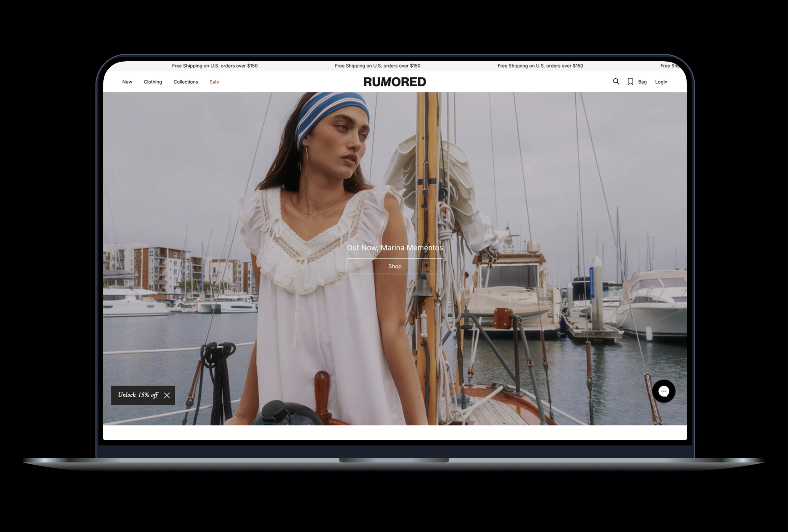Click the third full Free Shipping announcement

pos(540,66)
